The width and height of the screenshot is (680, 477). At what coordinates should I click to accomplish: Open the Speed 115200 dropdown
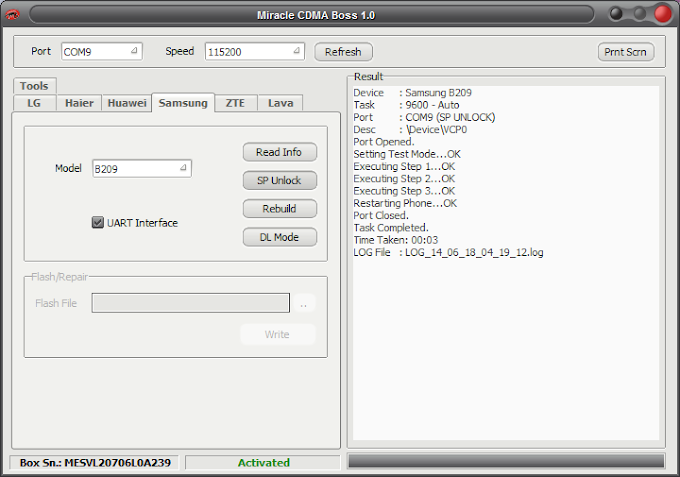pyautogui.click(x=255, y=52)
